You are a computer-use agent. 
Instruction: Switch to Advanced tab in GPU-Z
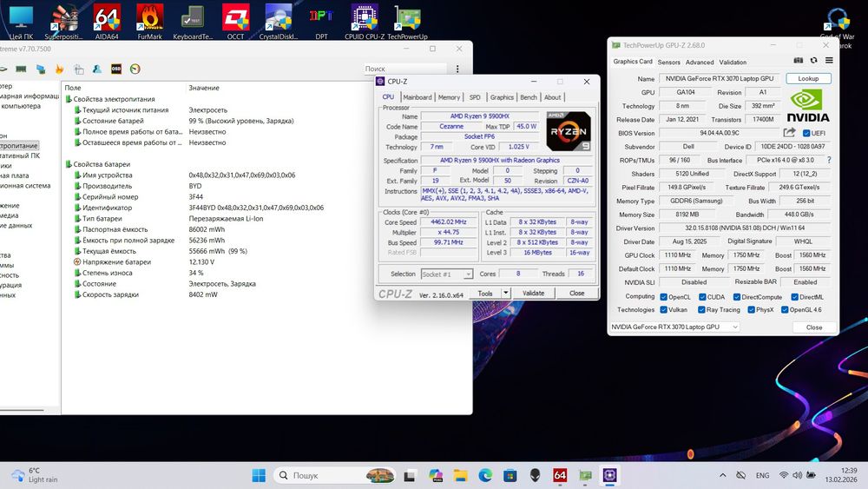pos(700,62)
